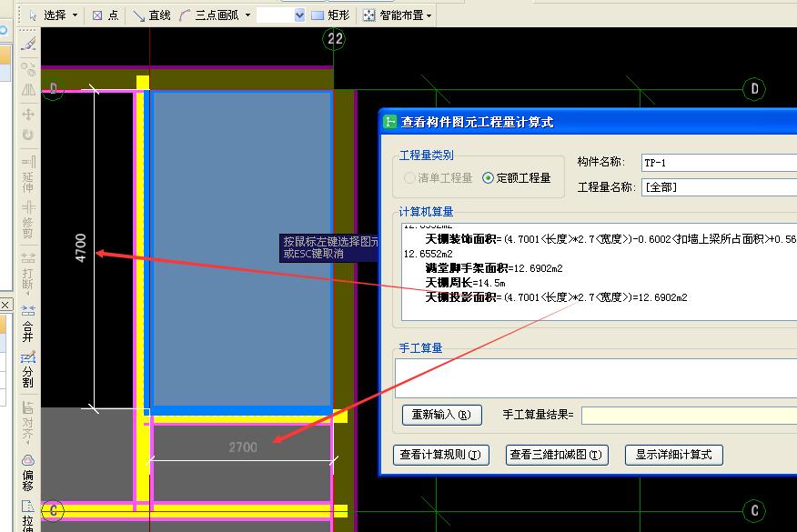The width and height of the screenshot is (797, 532).
Task: Click the greyed copy icon in left toolbar
Action: tap(28, 68)
